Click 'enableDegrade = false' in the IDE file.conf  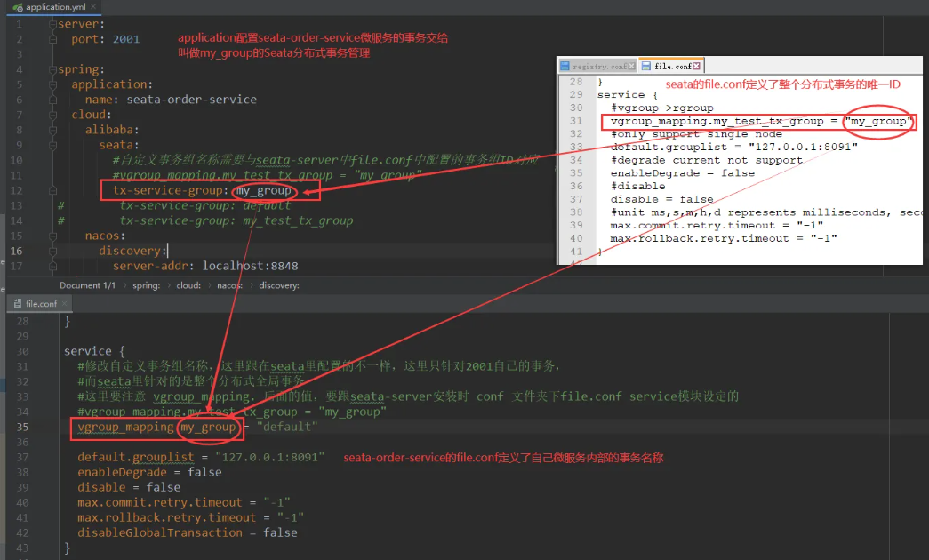pos(149,472)
